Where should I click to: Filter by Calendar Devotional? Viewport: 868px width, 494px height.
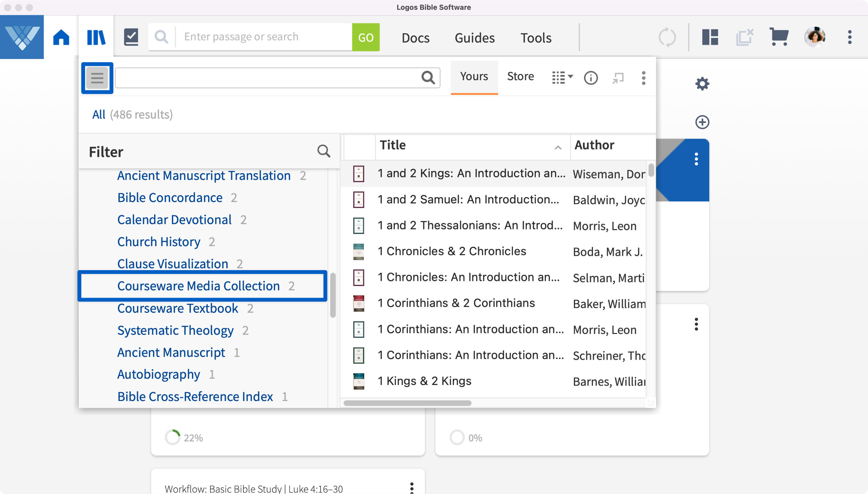click(174, 220)
